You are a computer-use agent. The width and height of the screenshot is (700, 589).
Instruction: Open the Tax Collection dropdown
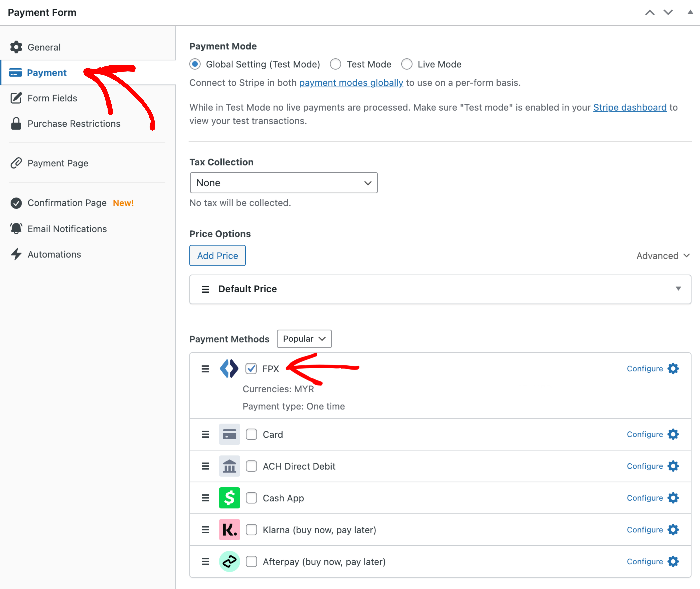tap(283, 183)
